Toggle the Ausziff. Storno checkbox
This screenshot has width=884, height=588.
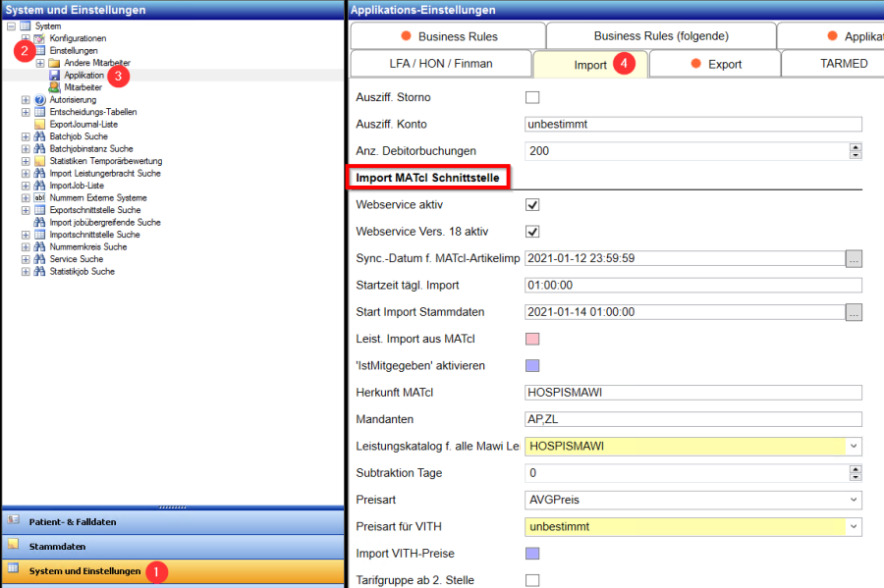pos(532,97)
